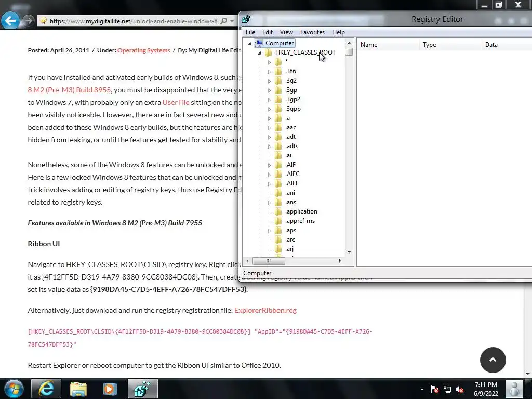
Task: Select the .application key
Action: coord(301,211)
